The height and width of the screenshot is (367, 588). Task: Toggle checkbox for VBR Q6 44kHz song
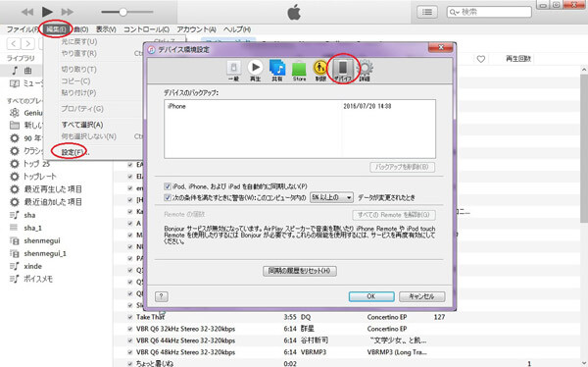130,341
